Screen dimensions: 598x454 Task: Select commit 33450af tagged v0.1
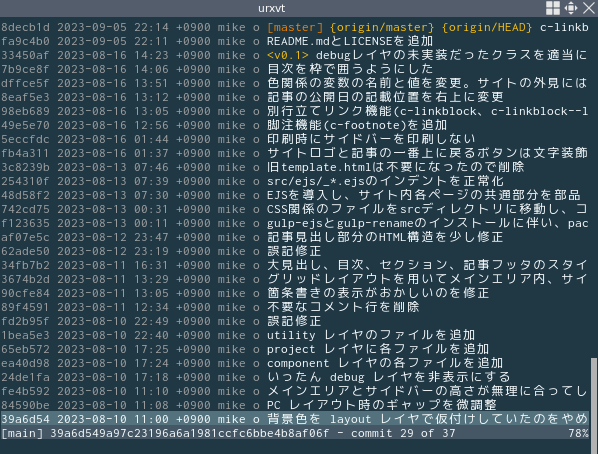pos(294,55)
